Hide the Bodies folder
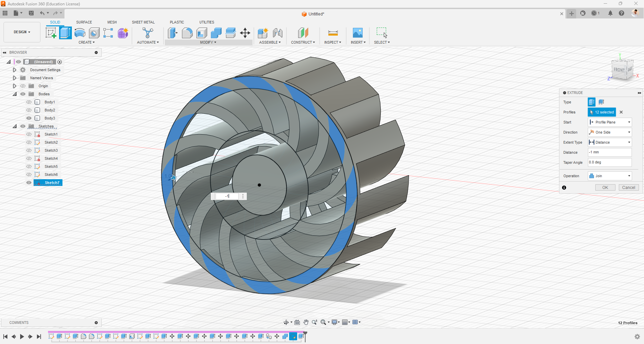Screen dimensions: 644x344 pos(23,94)
